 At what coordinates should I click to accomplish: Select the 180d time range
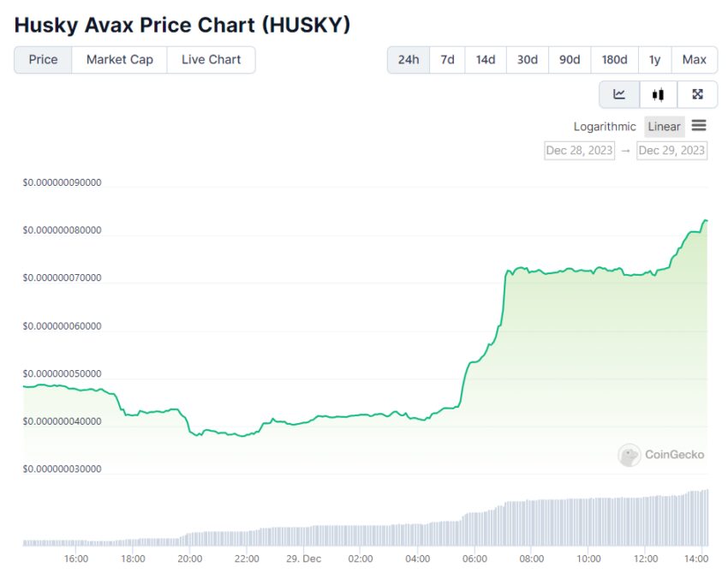614,60
